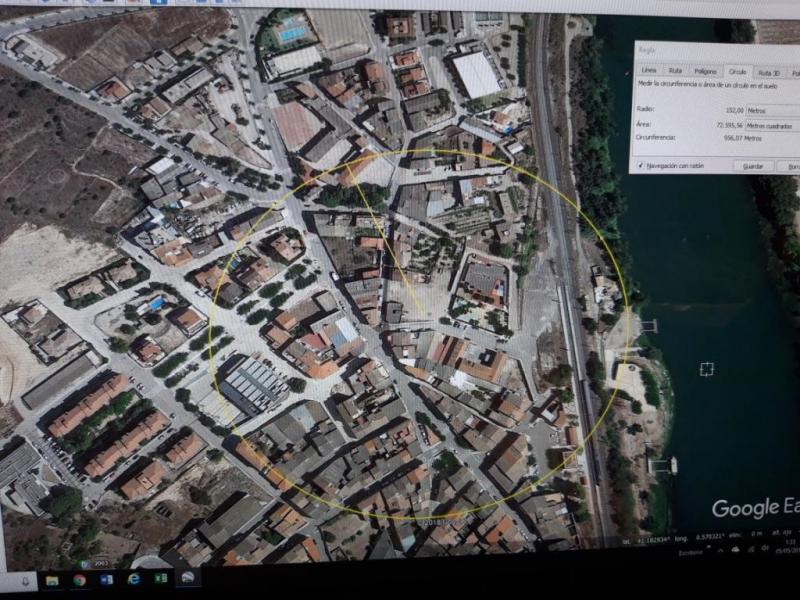Image resolution: width=800 pixels, height=600 pixels.
Task: Select the Polígono tab
Action: point(705,72)
